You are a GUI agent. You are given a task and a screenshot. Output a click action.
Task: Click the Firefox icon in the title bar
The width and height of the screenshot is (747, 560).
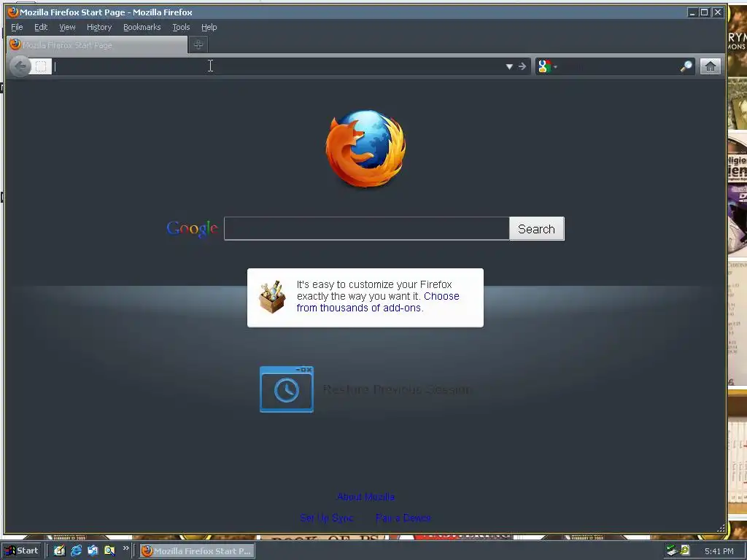click(13, 12)
